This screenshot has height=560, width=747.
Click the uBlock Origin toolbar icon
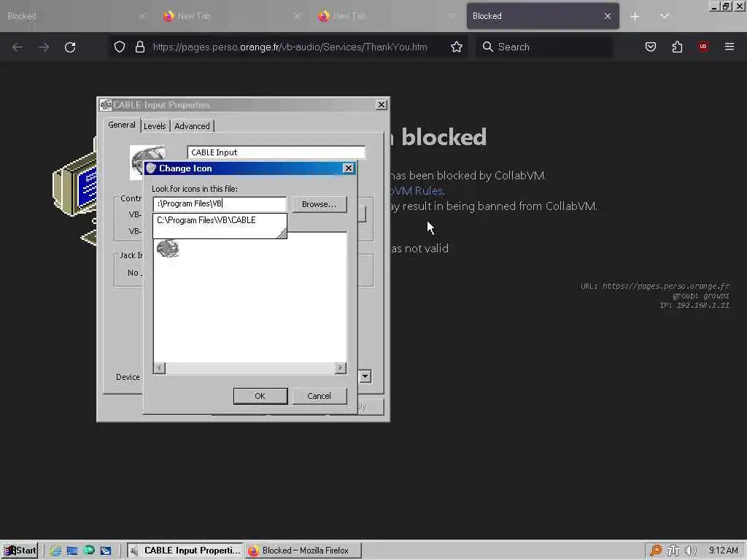click(703, 47)
